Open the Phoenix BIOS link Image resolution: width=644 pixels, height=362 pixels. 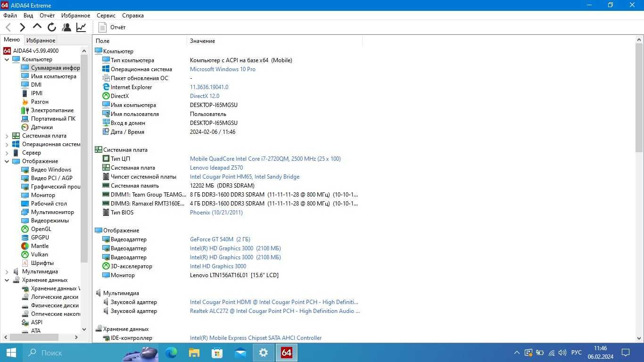point(216,213)
